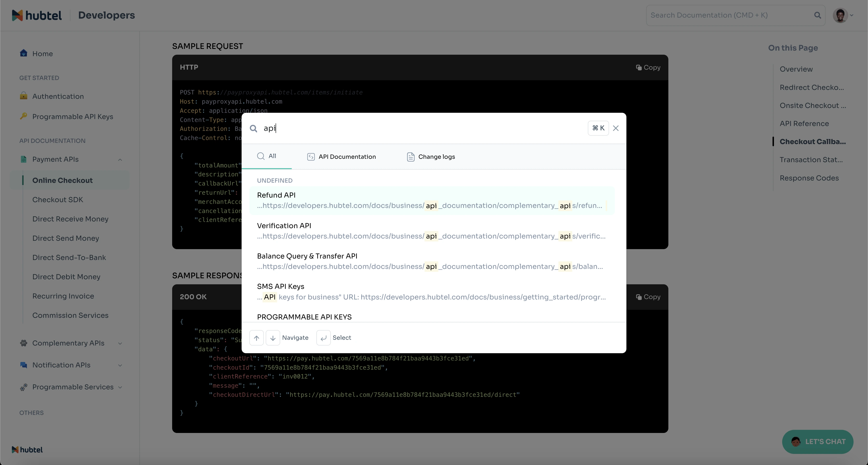Open the dropdown arrow beside the avatar
The image size is (868, 465).
pyautogui.click(x=852, y=15)
